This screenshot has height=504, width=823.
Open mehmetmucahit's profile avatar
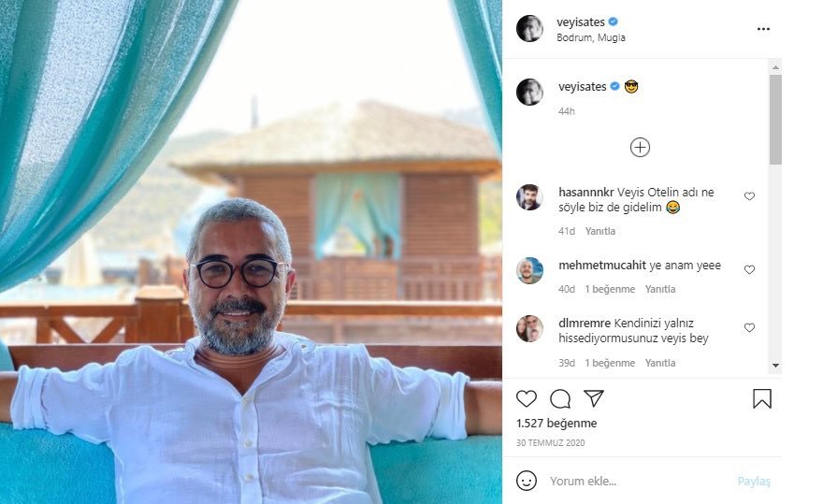[x=529, y=270]
